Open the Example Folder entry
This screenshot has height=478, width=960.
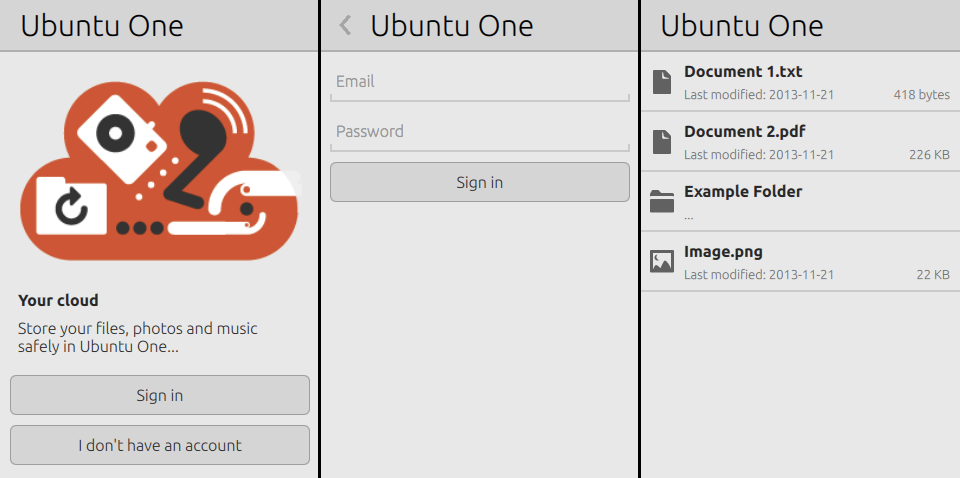pyautogui.click(x=801, y=201)
